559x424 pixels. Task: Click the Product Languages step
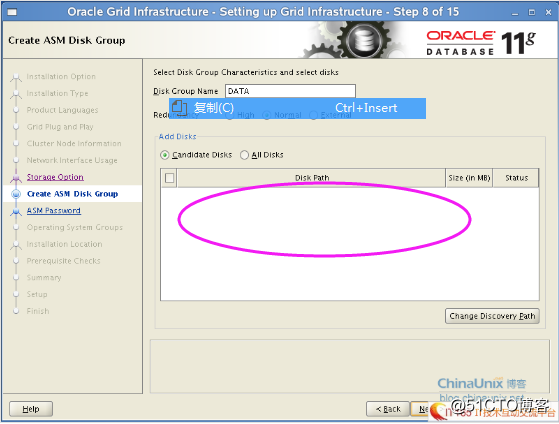62,110
